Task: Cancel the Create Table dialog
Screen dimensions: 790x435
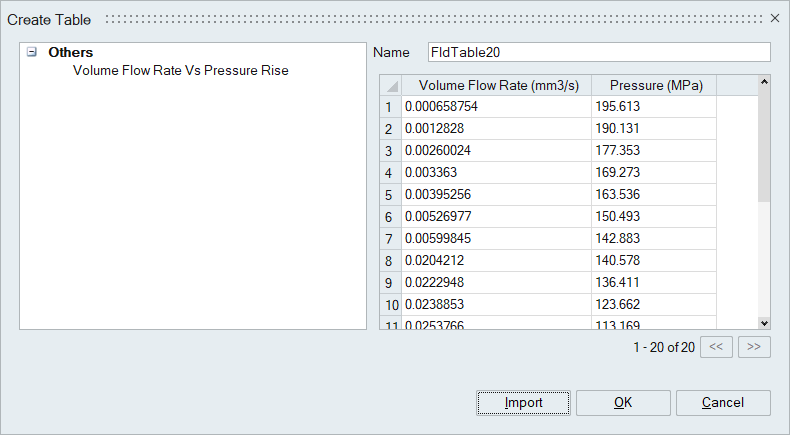Action: [723, 403]
